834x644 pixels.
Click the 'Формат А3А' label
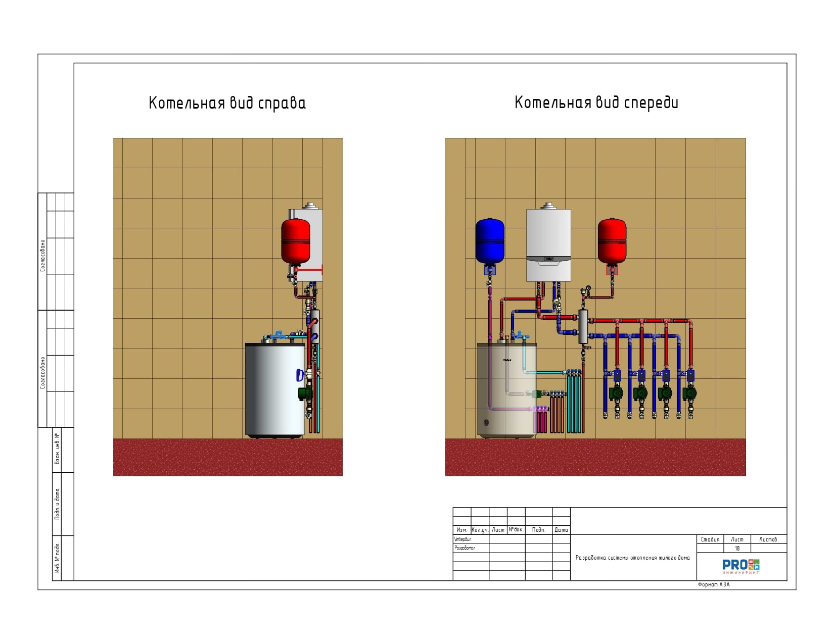714,584
